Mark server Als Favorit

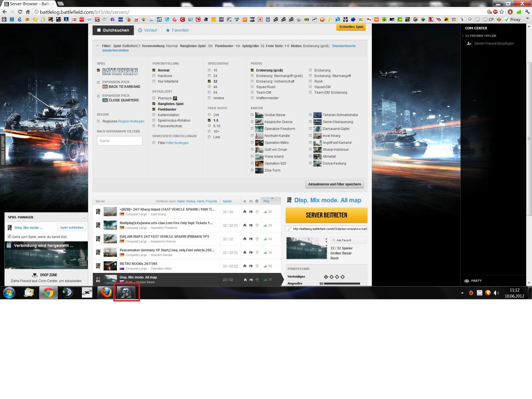coord(348,240)
